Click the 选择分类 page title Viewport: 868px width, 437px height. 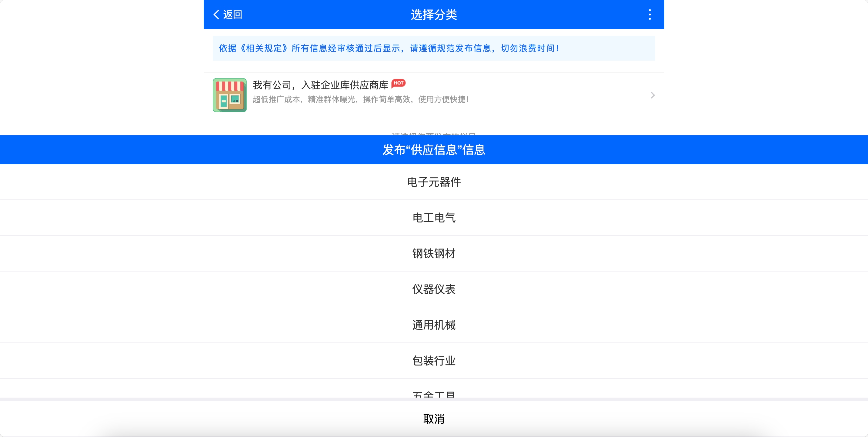click(434, 15)
